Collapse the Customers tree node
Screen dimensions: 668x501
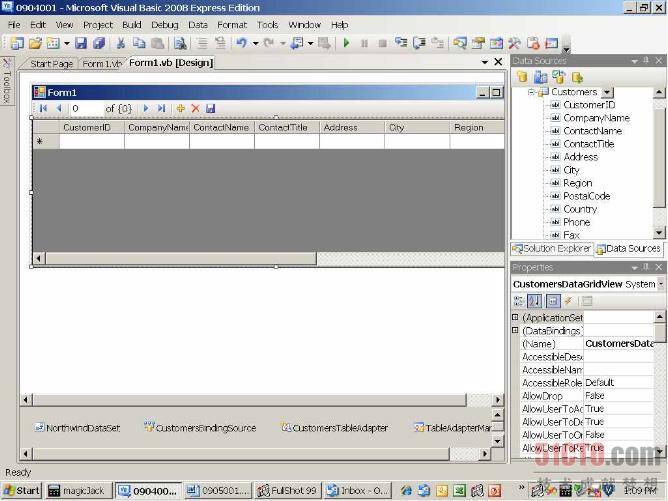(x=531, y=92)
